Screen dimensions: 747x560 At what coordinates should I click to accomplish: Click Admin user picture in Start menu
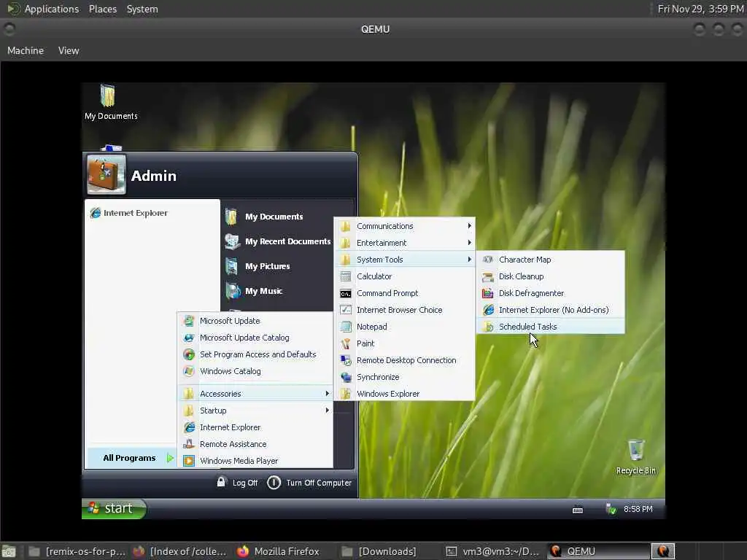(107, 174)
